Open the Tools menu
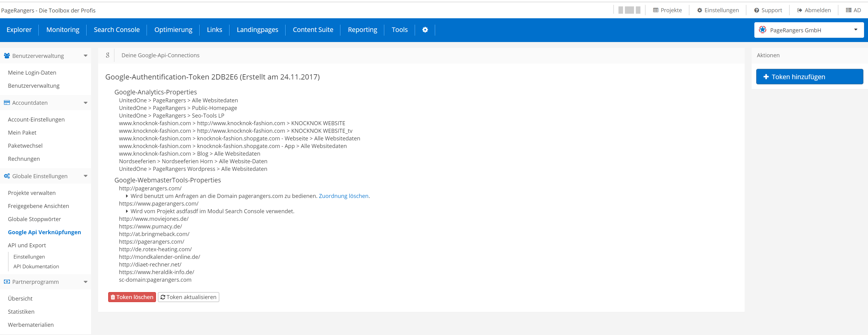This screenshot has width=868, height=335. tap(400, 30)
